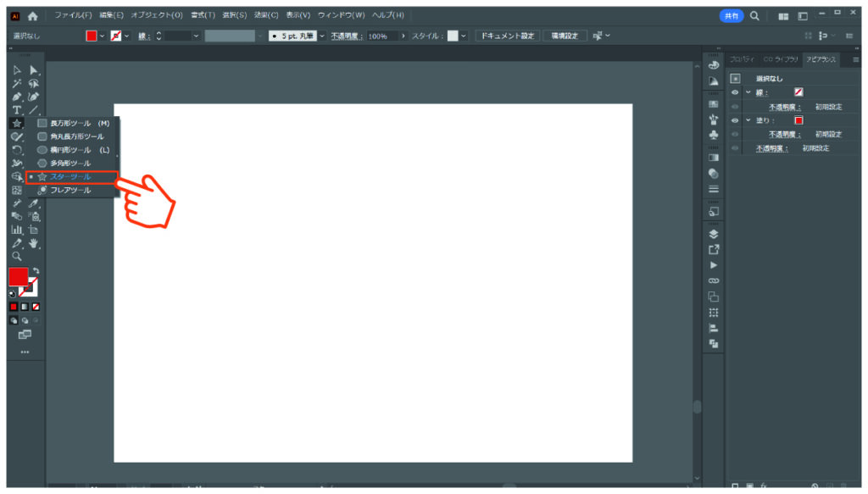
Task: Toggle eye of opacity row under 線
Action: [735, 107]
